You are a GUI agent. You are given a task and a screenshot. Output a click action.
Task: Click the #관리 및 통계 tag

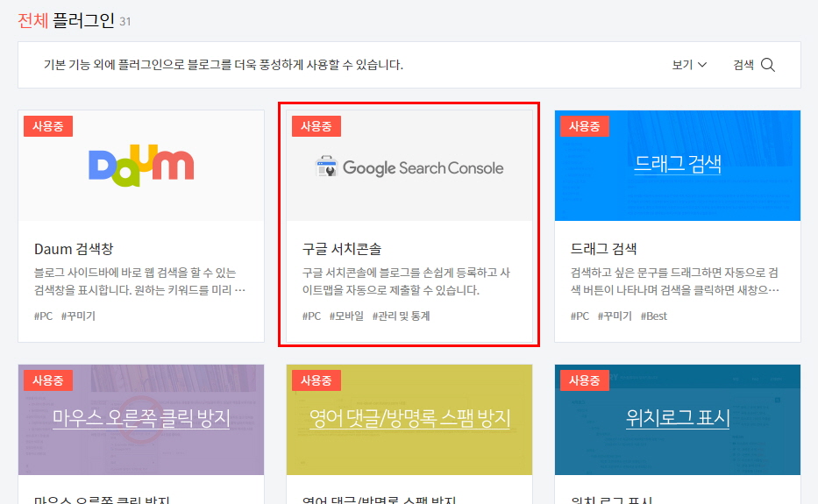point(402,316)
